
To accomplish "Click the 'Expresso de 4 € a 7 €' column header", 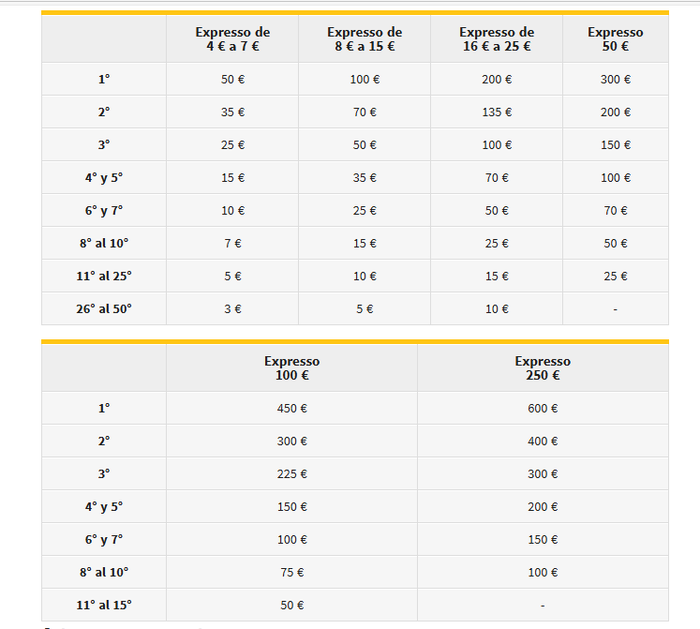I will click(232, 39).
